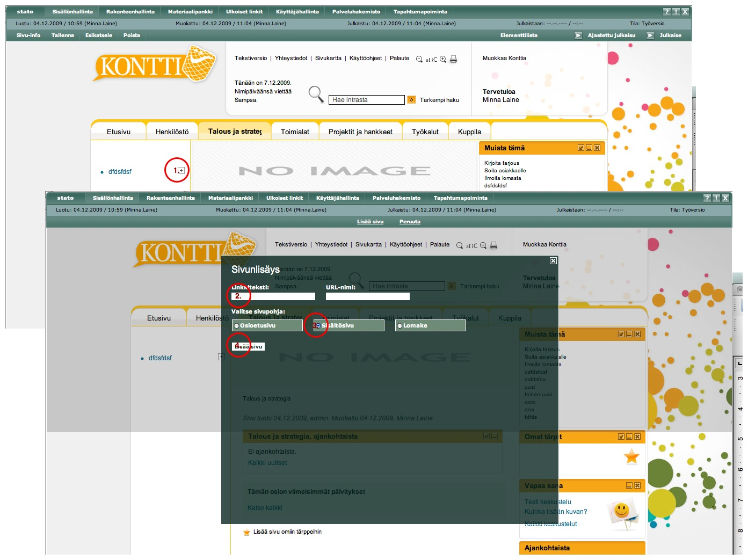Click smiley face image in Vapaa sana box

click(x=622, y=513)
